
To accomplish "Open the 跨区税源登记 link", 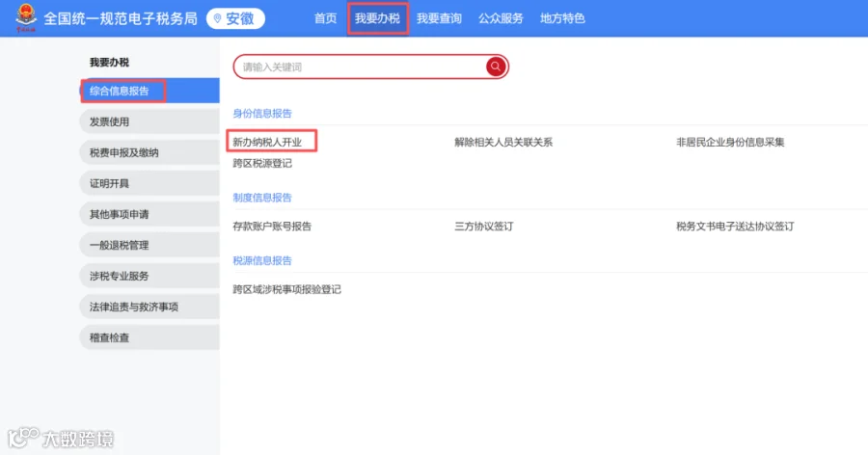I will 262,163.
